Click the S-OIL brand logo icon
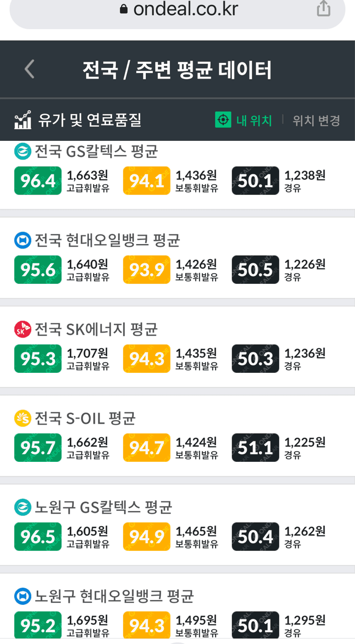The width and height of the screenshot is (355, 644). (x=21, y=418)
